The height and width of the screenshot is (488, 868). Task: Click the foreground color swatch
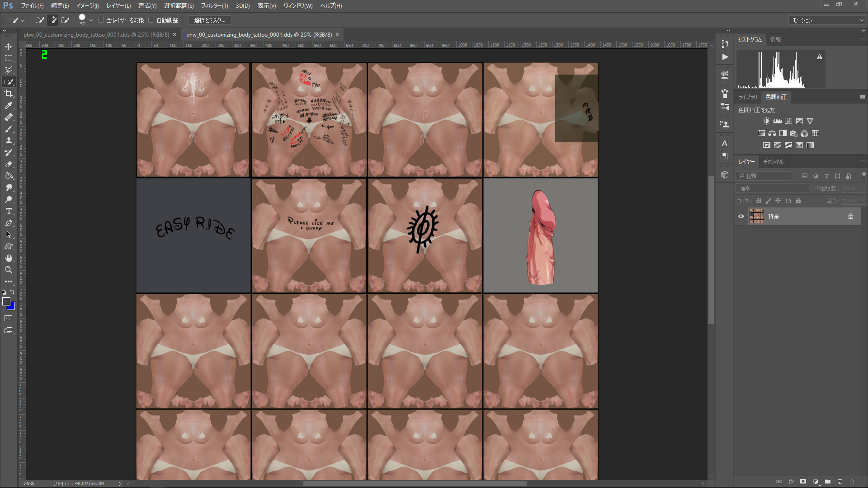pos(6,301)
